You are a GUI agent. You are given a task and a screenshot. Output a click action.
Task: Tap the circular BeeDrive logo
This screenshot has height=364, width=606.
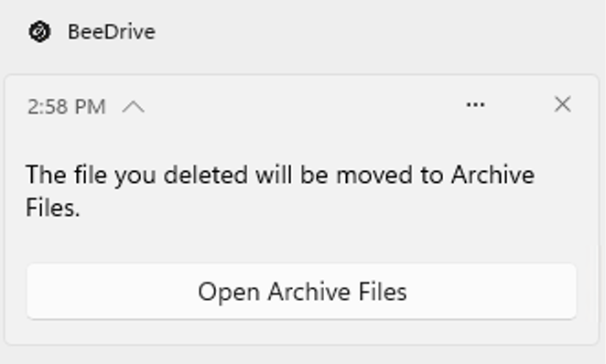[39, 32]
